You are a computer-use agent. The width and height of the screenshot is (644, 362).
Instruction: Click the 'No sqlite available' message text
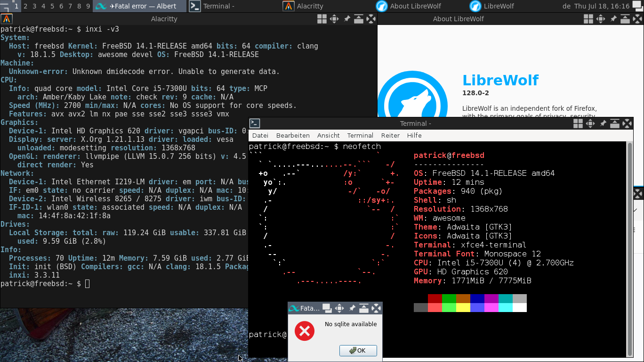(x=351, y=324)
